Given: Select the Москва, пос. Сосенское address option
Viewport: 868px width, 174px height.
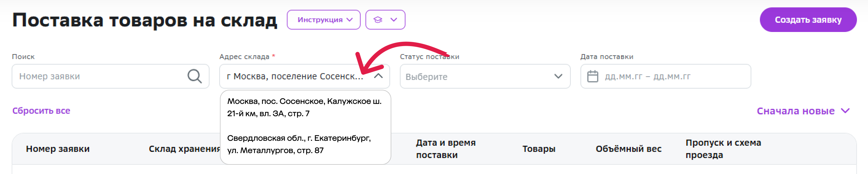Looking at the screenshot, I should coord(304,107).
